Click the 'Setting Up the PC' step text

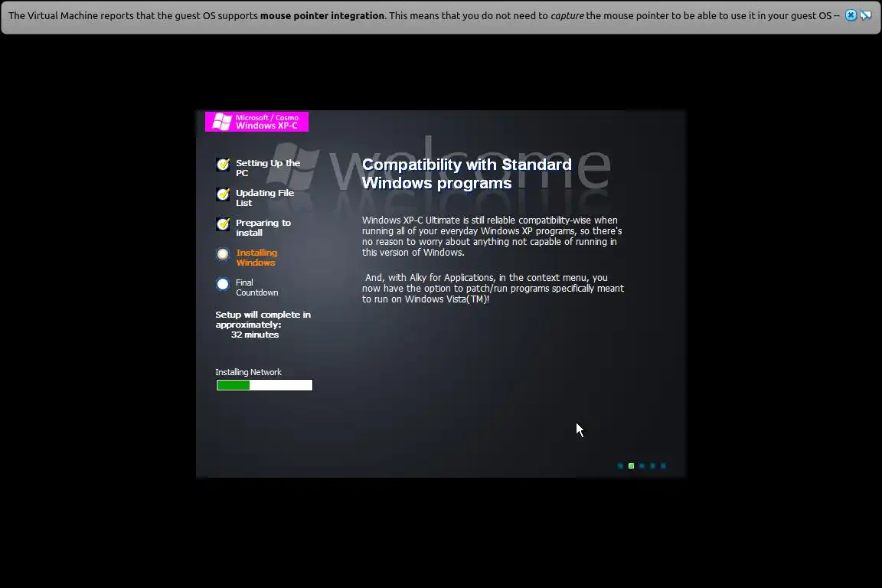click(268, 168)
